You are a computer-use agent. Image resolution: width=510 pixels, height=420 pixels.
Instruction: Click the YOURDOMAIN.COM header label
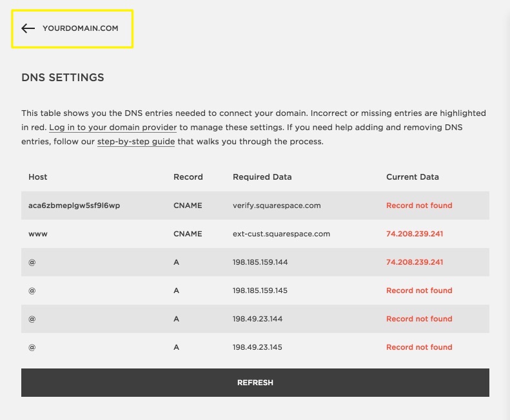click(x=80, y=28)
